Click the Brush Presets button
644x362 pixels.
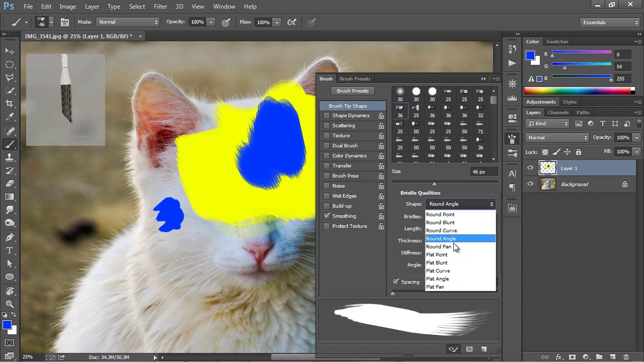point(353,91)
